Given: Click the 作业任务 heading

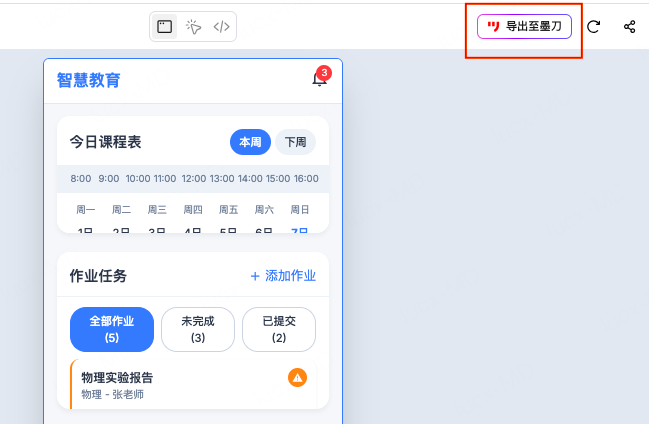Looking at the screenshot, I should pos(98,276).
